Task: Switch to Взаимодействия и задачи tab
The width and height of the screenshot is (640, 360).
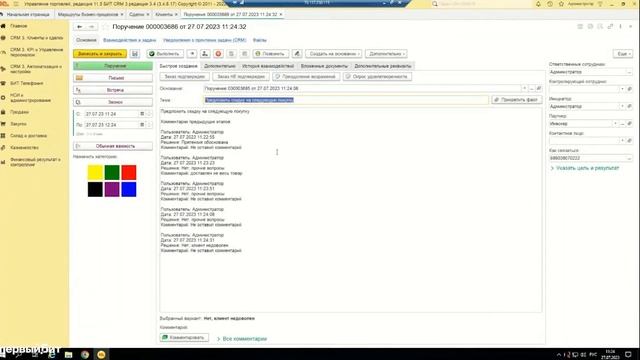Action: tap(129, 40)
